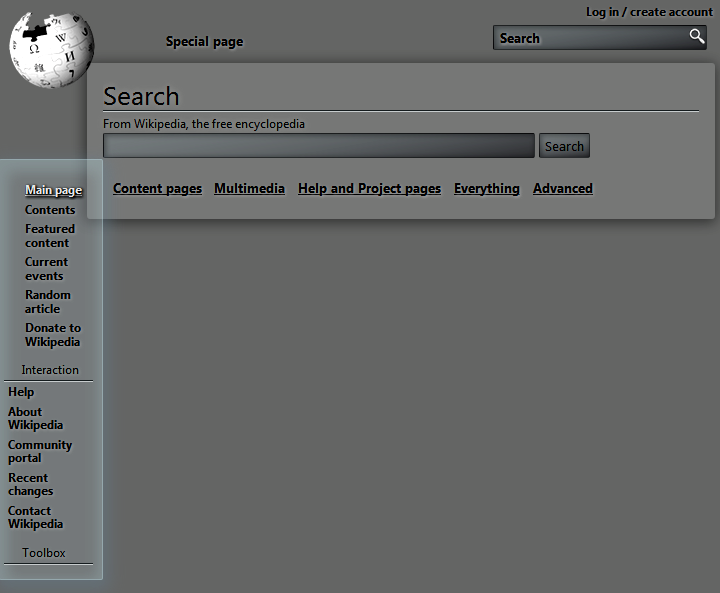Select Help and Project pages profile

[369, 189]
